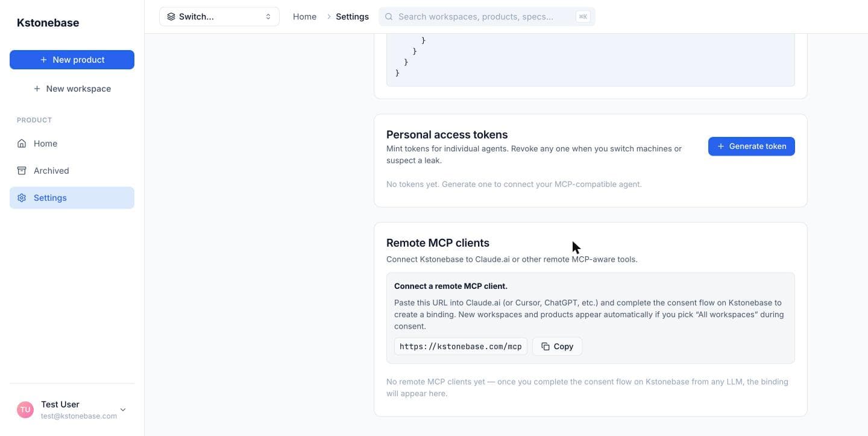Click the ⌘K shortcut badge in search
This screenshot has width=868, height=436.
click(583, 17)
